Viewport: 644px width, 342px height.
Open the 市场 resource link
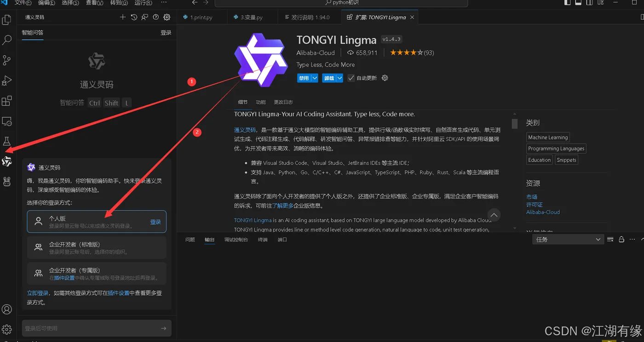532,197
